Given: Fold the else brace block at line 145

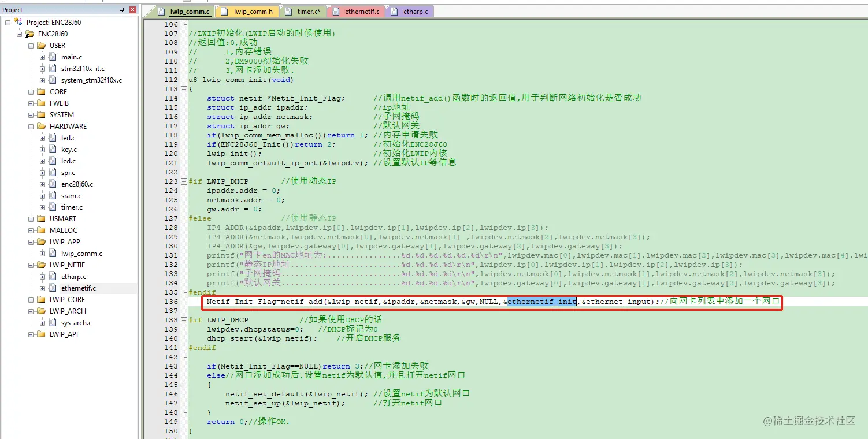Looking at the screenshot, I should pyautogui.click(x=184, y=385).
